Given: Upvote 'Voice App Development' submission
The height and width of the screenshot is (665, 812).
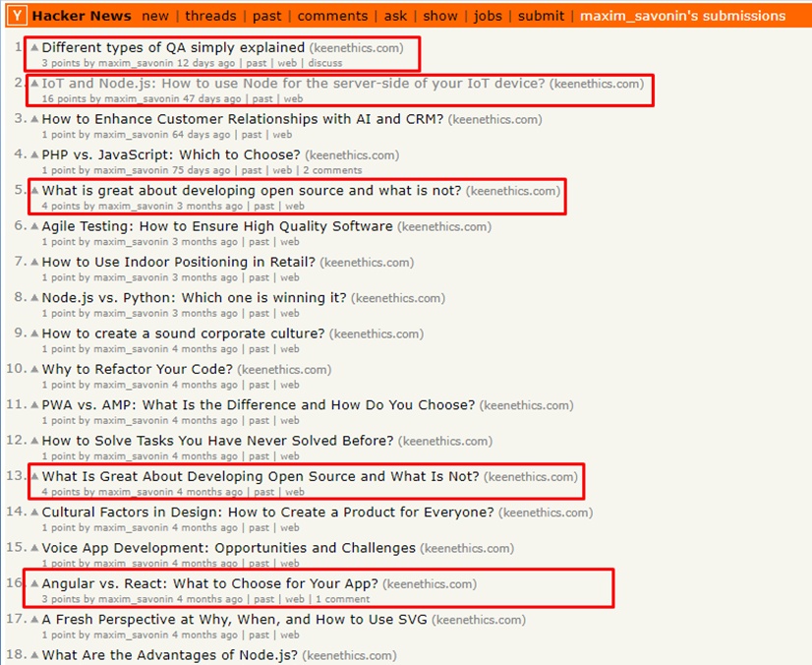Looking at the screenshot, I should (x=35, y=548).
